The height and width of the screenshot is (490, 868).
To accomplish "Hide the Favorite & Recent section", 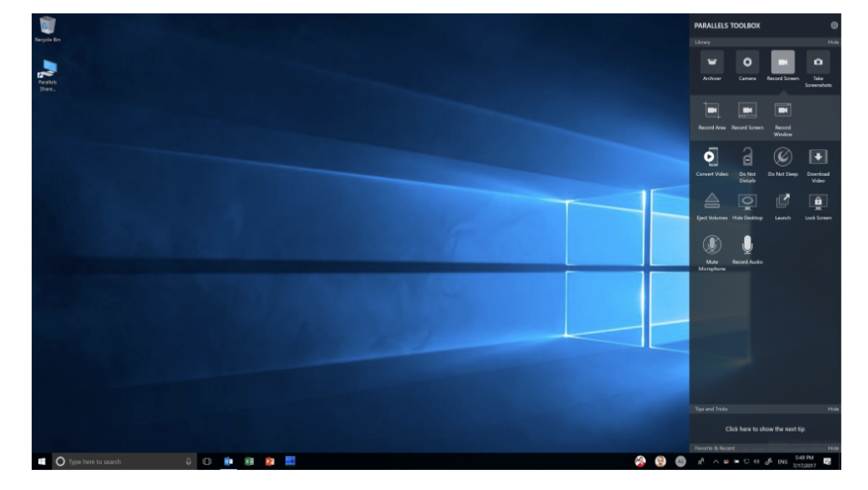I will tap(833, 448).
